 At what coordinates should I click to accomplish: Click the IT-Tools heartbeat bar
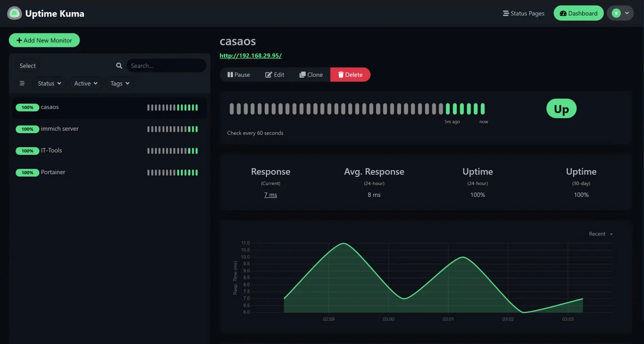172,151
